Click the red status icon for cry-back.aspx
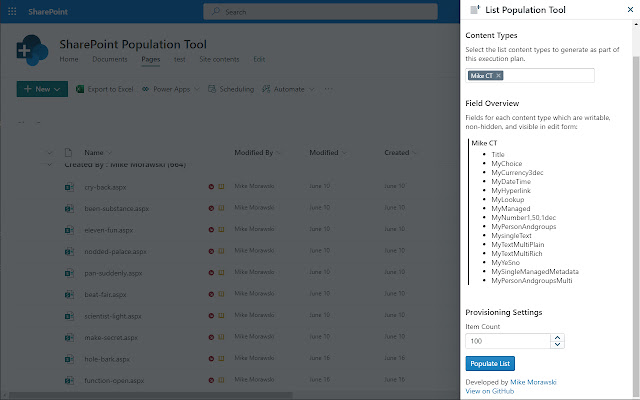Screen dimensions: 640x400 coord(211,187)
